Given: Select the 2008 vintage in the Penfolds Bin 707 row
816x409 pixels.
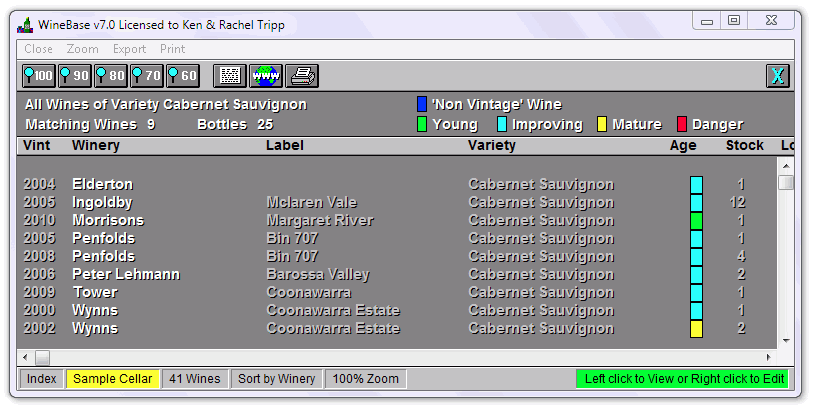Looking at the screenshot, I should [40, 257].
